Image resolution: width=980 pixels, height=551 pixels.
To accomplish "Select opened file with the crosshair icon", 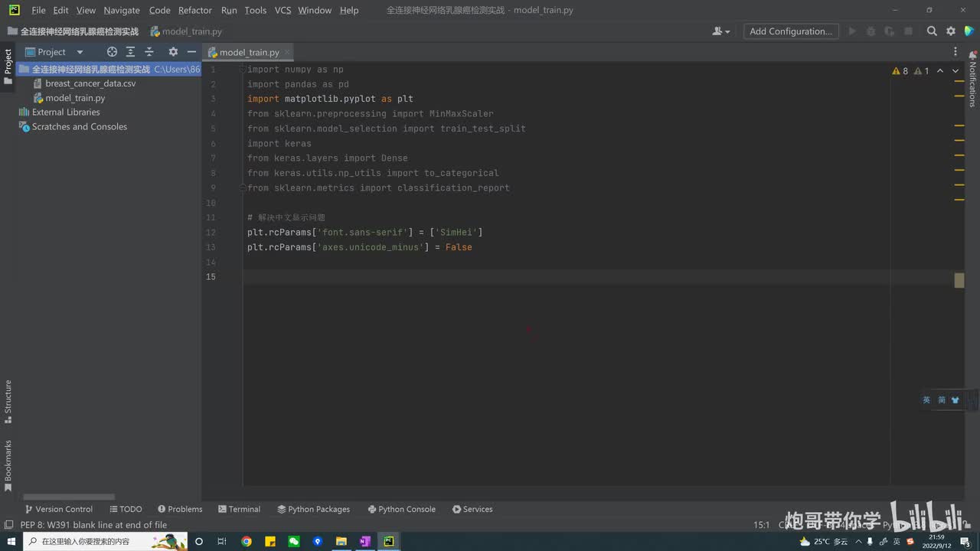I will 112,52.
